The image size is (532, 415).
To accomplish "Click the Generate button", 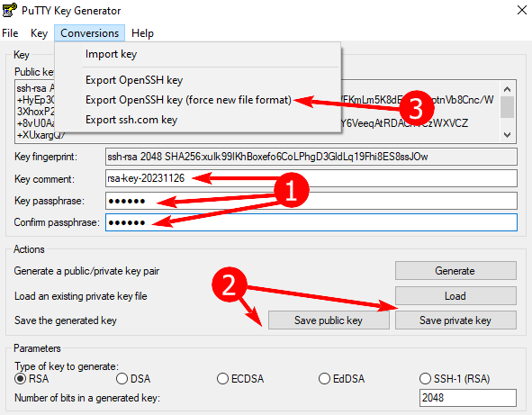I will [455, 271].
